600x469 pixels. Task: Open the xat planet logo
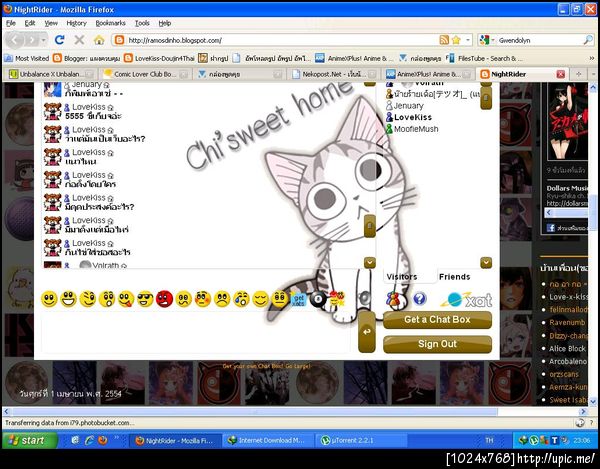coord(466,300)
